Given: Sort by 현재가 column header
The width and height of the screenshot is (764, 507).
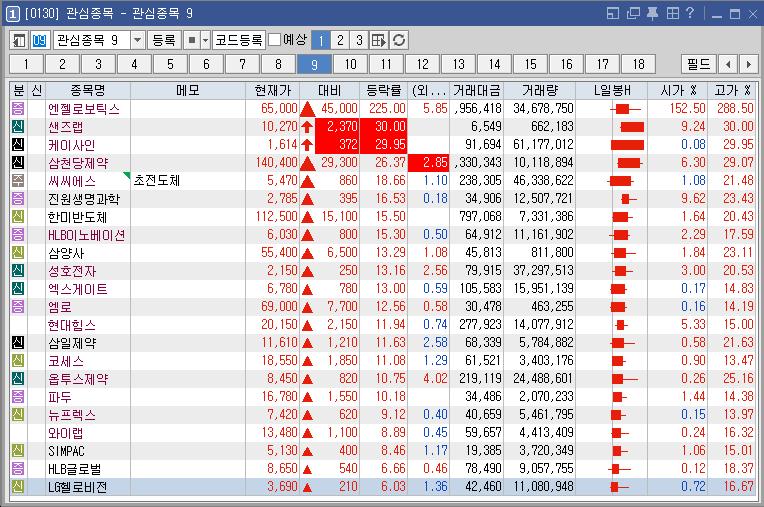Looking at the screenshot, I should (x=272, y=90).
